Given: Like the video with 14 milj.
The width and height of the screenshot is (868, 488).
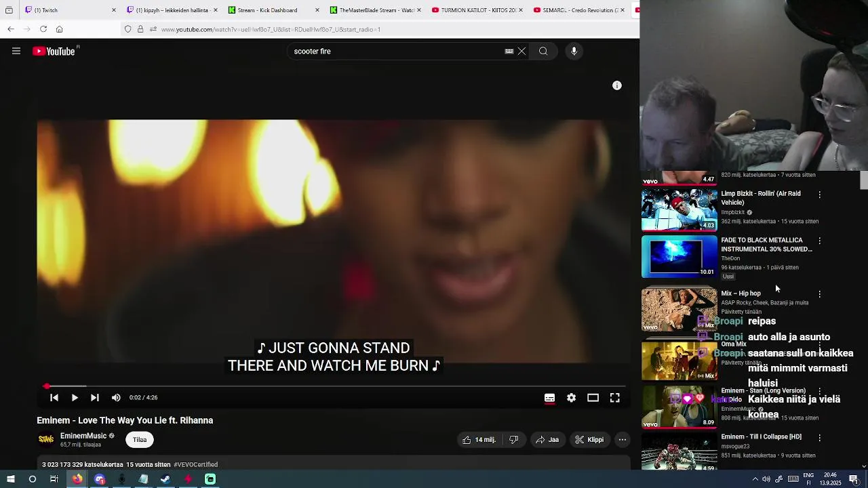Looking at the screenshot, I should tap(480, 440).
